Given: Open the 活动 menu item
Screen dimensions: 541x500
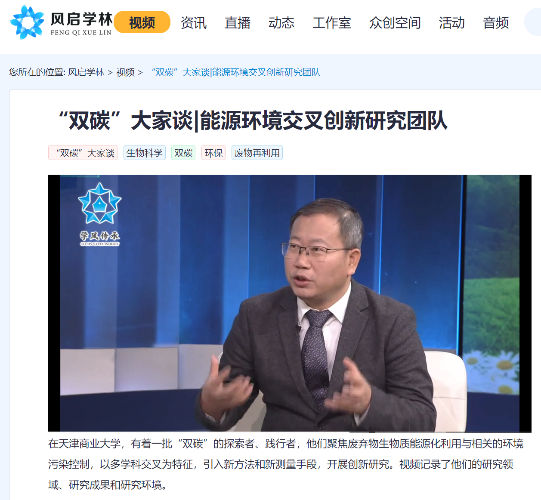Looking at the screenshot, I should pos(452,23).
